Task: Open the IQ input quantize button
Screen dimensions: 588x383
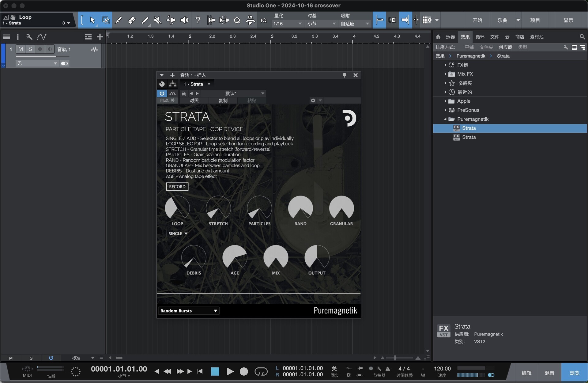Action: [x=263, y=20]
